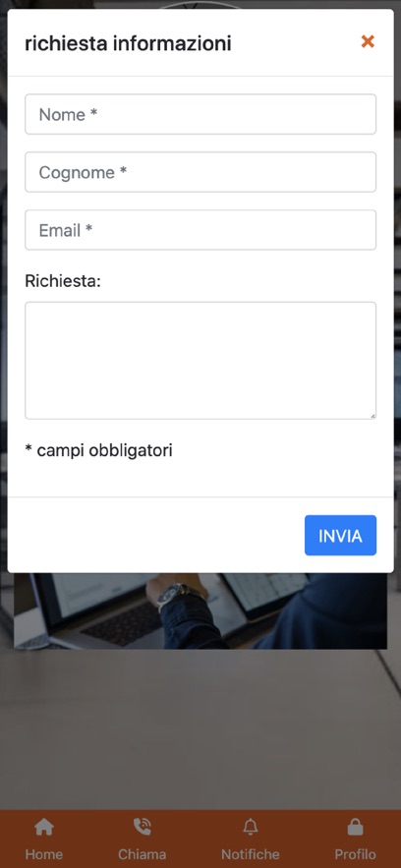
Task: Tap the house icon in bottom bar
Action: click(44, 828)
